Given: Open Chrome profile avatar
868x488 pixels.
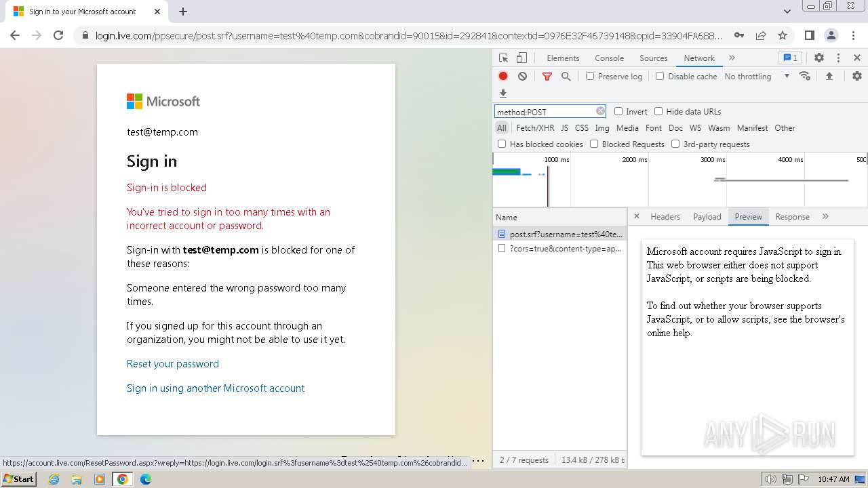Looking at the screenshot, I should (x=831, y=35).
